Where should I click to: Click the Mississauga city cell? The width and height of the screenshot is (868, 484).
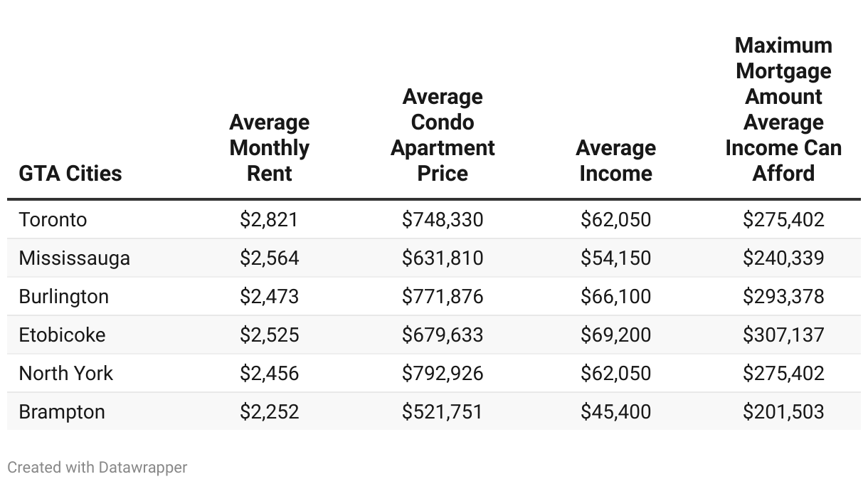tap(75, 258)
